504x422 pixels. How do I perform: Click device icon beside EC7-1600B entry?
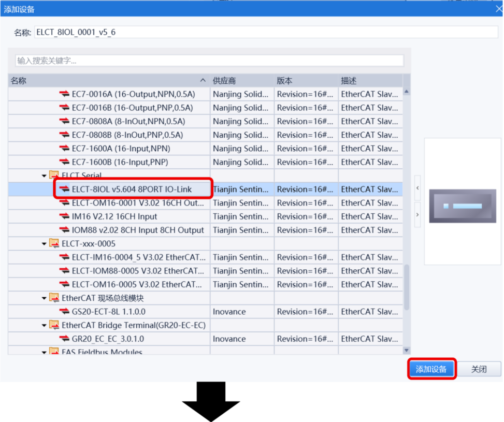(64, 162)
